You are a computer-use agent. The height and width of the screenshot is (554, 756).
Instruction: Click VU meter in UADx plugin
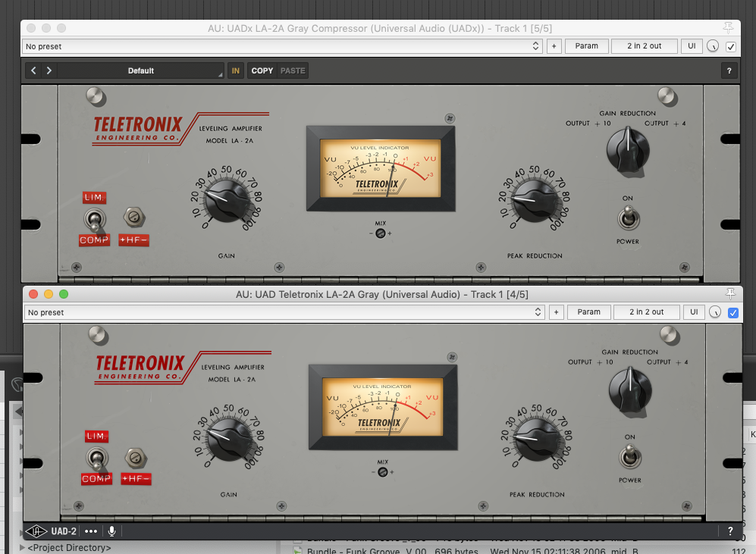pyautogui.click(x=381, y=168)
